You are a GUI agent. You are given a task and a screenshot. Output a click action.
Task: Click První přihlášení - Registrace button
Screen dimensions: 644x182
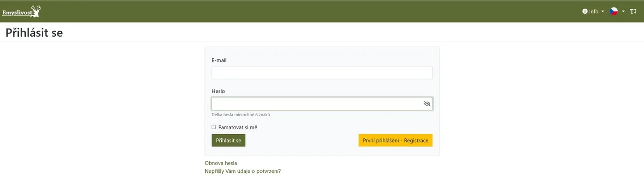(x=395, y=140)
